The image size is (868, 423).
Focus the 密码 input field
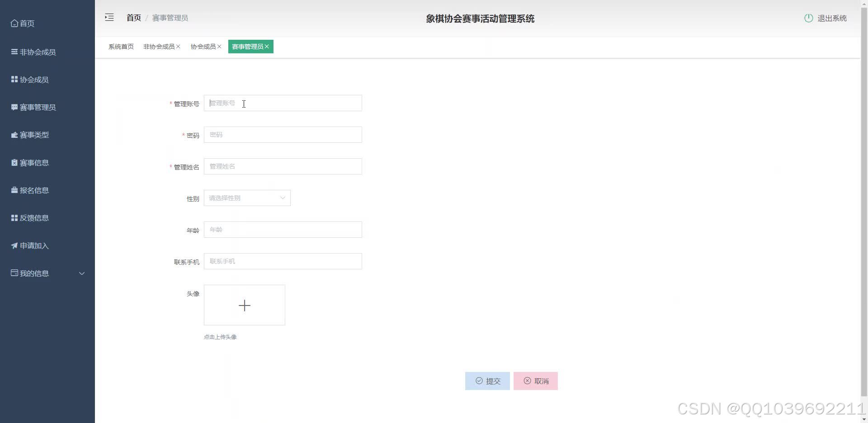pyautogui.click(x=283, y=135)
